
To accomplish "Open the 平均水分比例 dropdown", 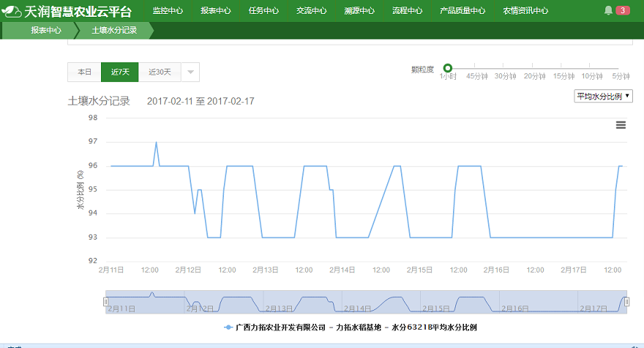I will pos(603,96).
